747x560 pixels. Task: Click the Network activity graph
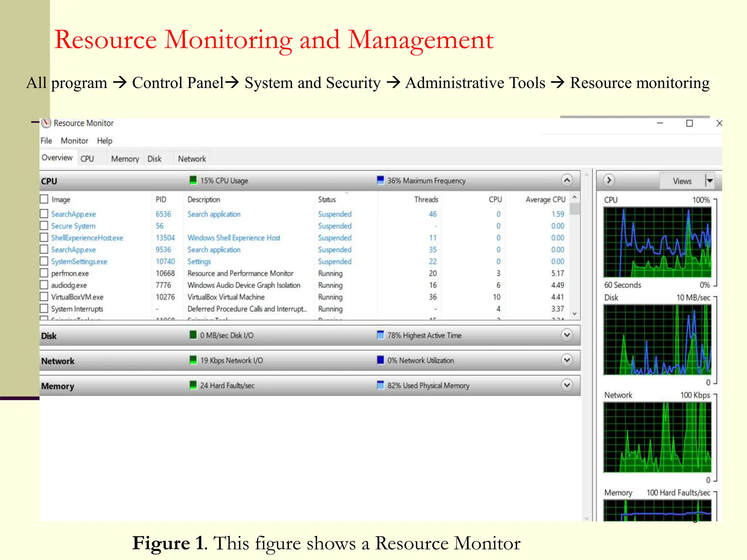pos(657,437)
